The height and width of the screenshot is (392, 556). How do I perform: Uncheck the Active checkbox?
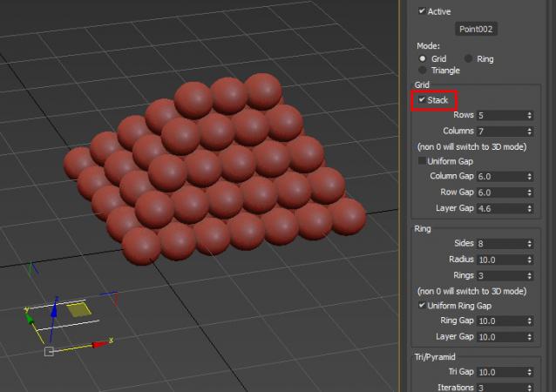422,11
